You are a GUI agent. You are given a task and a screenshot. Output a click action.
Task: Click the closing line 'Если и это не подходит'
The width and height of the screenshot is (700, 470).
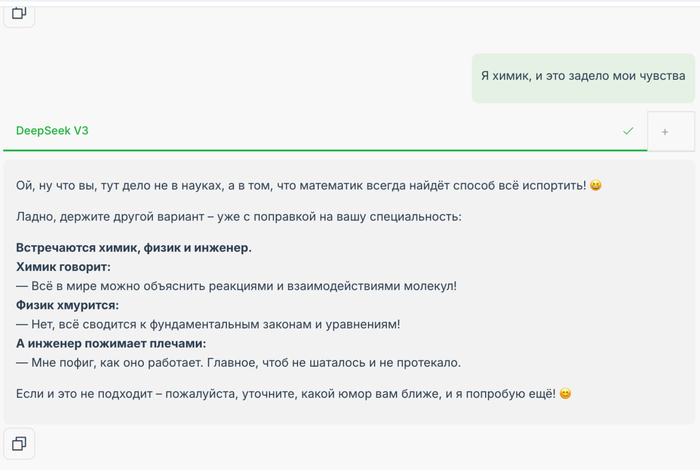point(285,394)
